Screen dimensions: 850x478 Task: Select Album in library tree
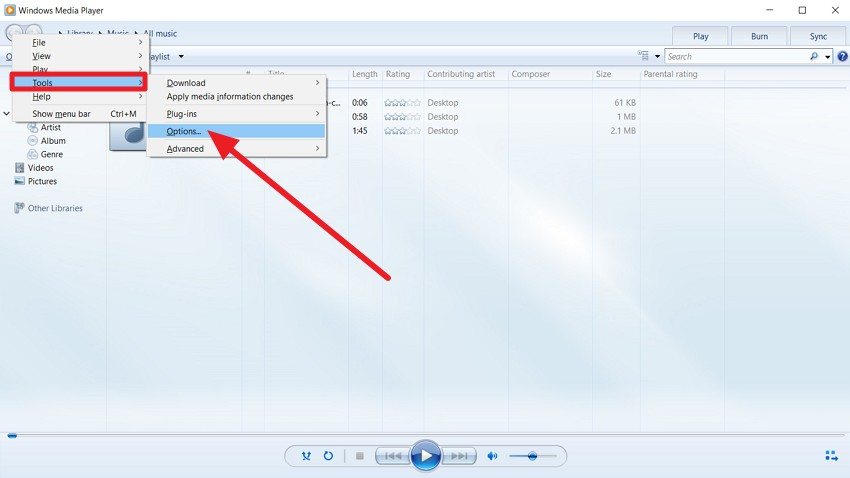pyautogui.click(x=53, y=141)
